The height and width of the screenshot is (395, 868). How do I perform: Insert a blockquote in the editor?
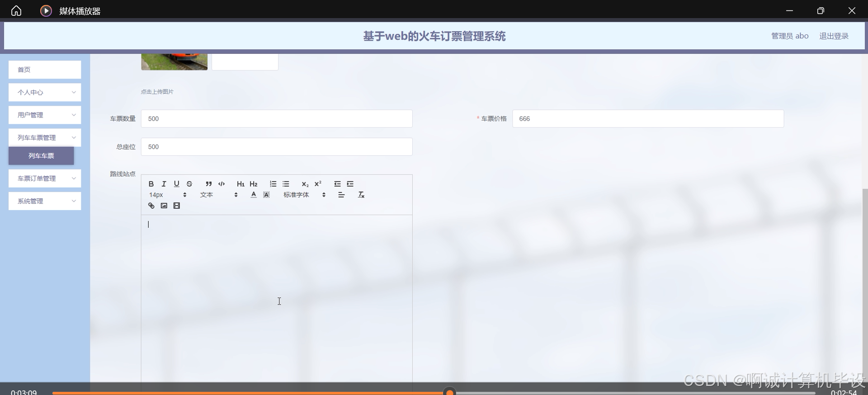click(x=208, y=184)
